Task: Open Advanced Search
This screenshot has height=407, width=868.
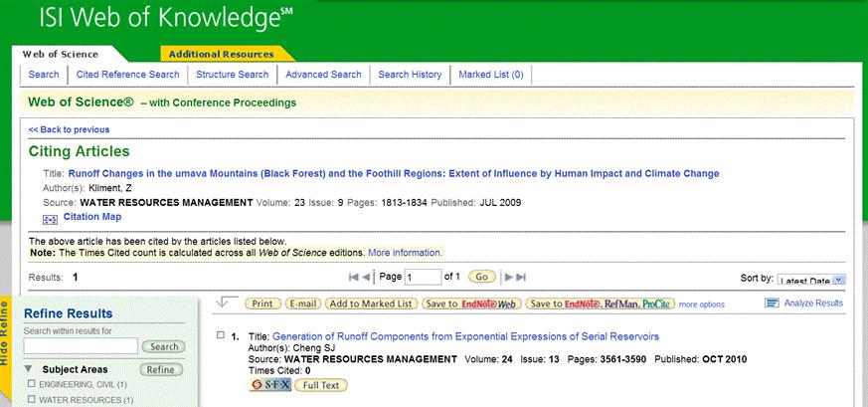Action: pos(323,75)
